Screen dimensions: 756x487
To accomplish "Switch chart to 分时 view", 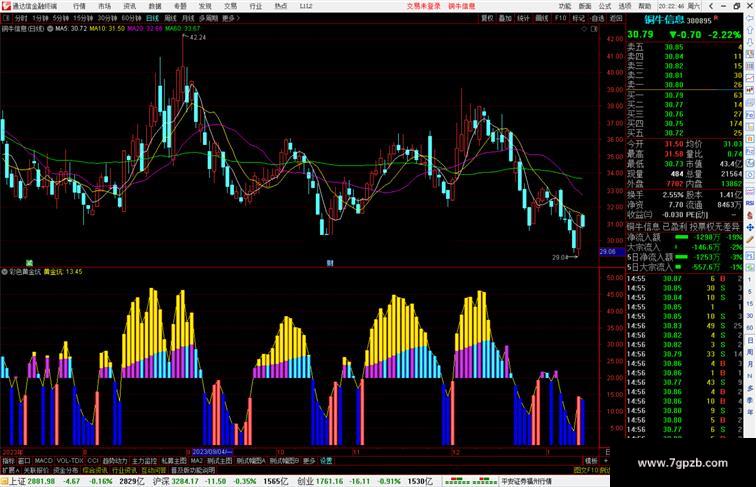I will click(21, 18).
